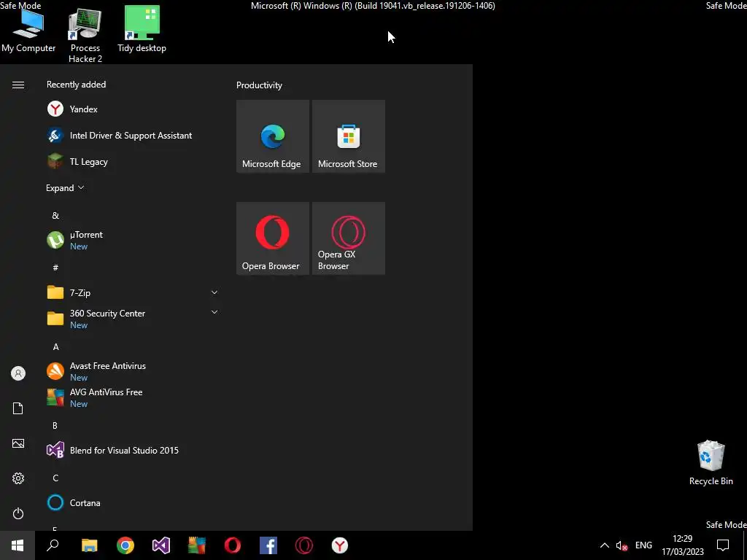Click the & letter header
This screenshot has width=747, height=560.
[55, 215]
